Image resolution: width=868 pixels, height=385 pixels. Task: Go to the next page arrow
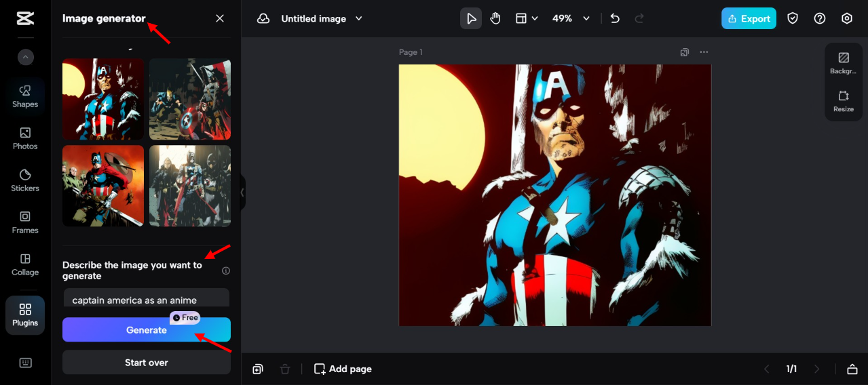(817, 369)
